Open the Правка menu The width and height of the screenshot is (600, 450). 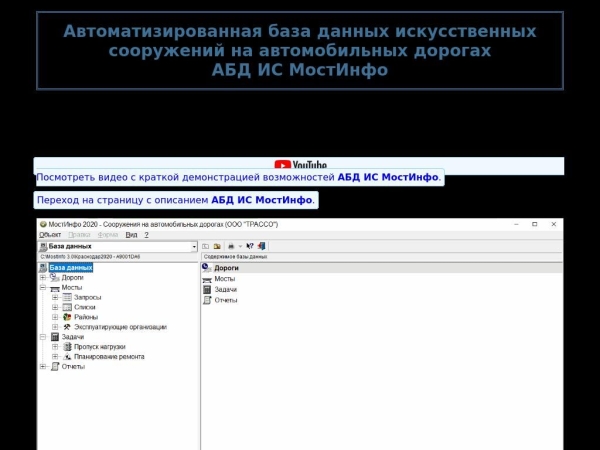point(79,235)
